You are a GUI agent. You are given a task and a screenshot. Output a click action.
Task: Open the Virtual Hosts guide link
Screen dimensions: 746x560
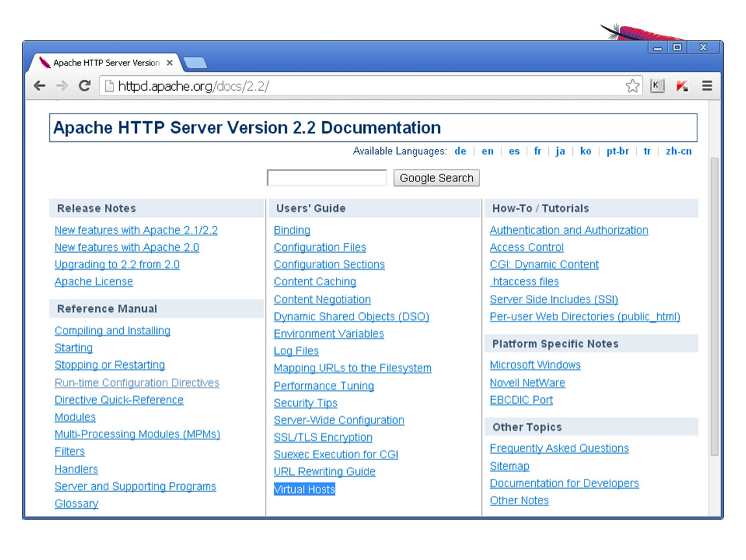pos(304,489)
